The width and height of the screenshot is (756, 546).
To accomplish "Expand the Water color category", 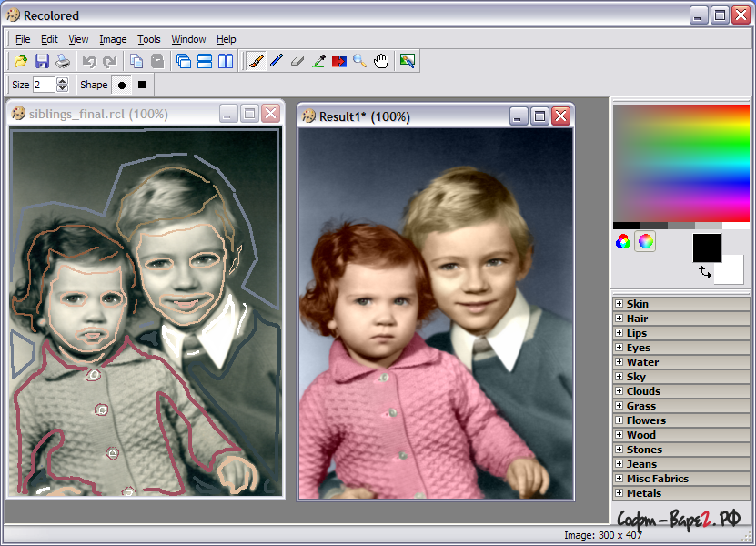I will tap(619, 362).
